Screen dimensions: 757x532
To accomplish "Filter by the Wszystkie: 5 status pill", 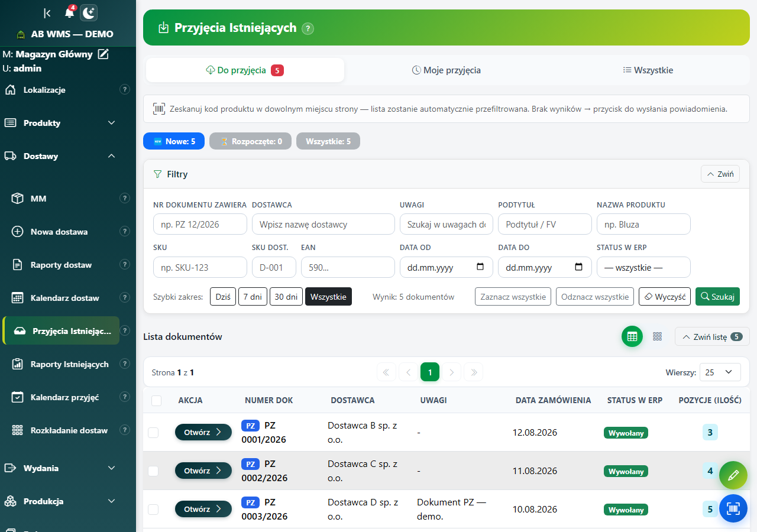I will (328, 141).
